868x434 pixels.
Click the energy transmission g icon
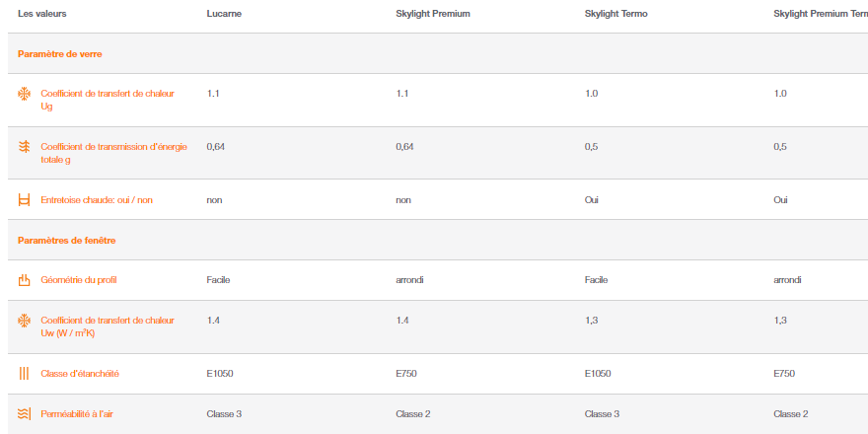click(24, 147)
